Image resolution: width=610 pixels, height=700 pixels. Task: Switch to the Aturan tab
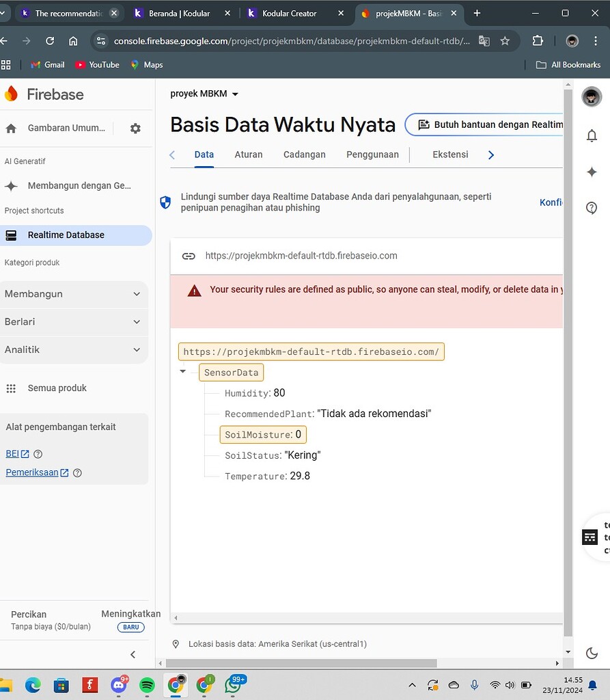[x=248, y=154]
